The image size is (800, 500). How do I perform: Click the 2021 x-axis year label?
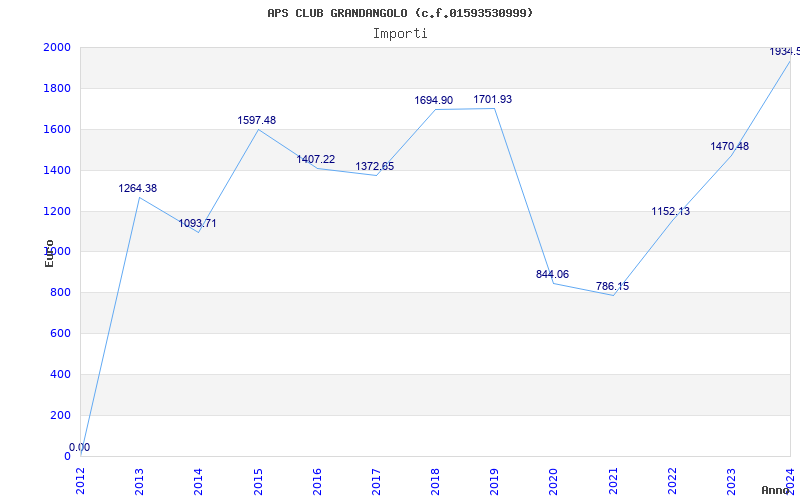click(613, 481)
